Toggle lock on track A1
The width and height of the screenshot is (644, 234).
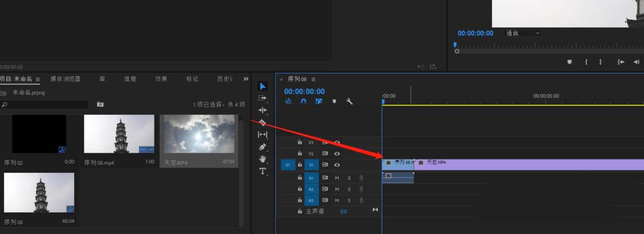(300, 178)
